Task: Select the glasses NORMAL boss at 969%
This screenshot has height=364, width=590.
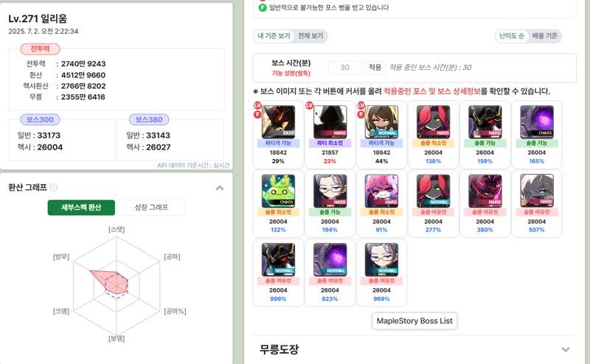Action: tap(381, 259)
